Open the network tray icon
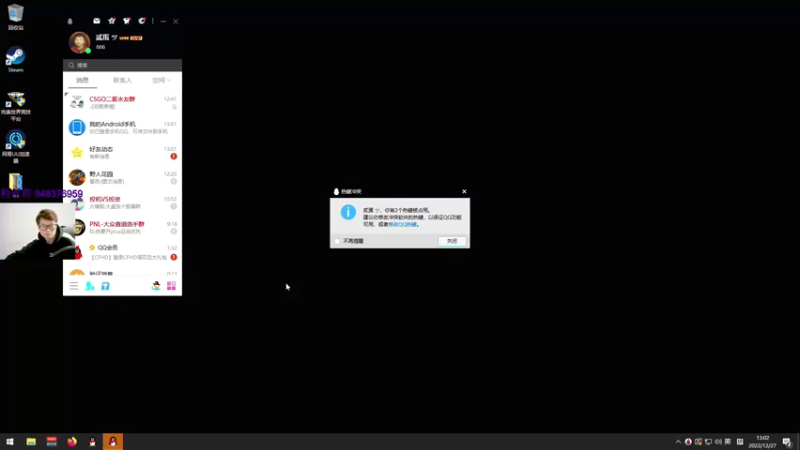The image size is (800, 450). pyautogui.click(x=708, y=442)
